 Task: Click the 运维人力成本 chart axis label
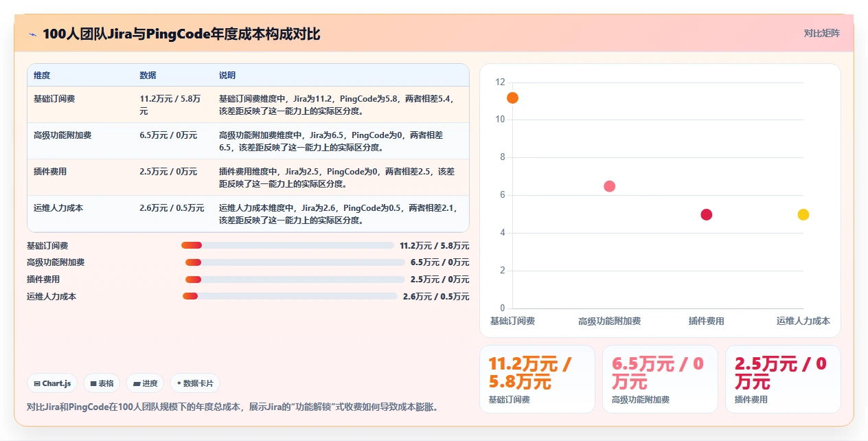point(803,321)
